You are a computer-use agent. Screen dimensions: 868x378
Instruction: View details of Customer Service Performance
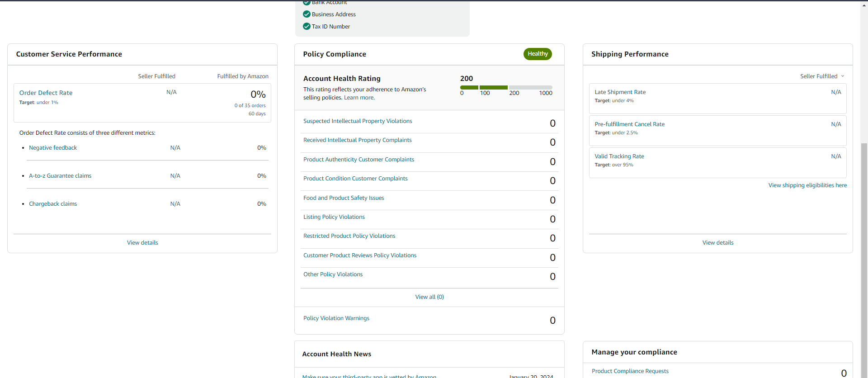(142, 243)
